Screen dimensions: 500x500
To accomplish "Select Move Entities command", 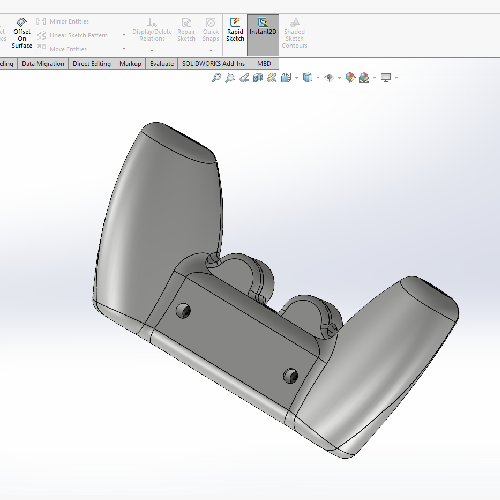I will [62, 49].
